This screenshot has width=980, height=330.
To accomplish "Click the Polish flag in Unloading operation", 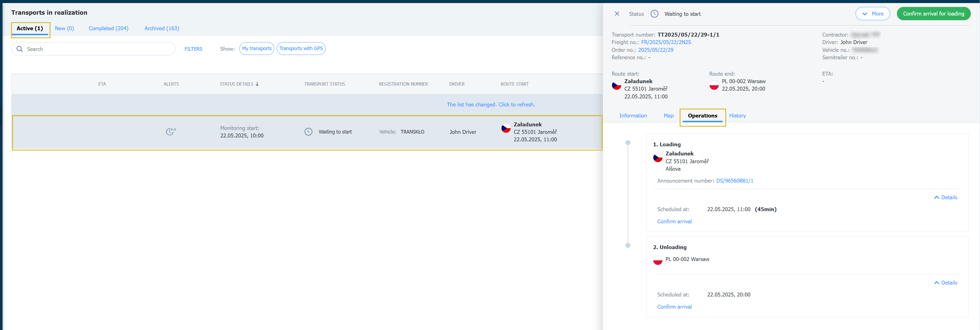I will tap(658, 260).
